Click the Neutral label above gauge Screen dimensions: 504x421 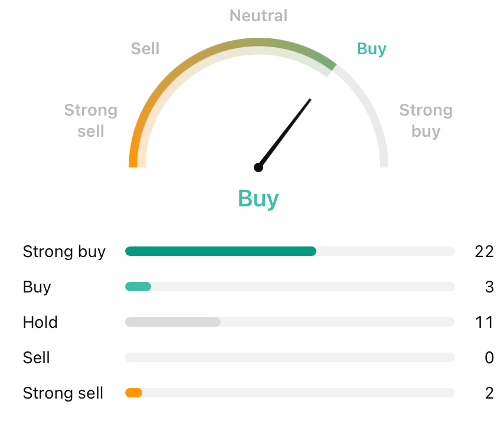258,16
